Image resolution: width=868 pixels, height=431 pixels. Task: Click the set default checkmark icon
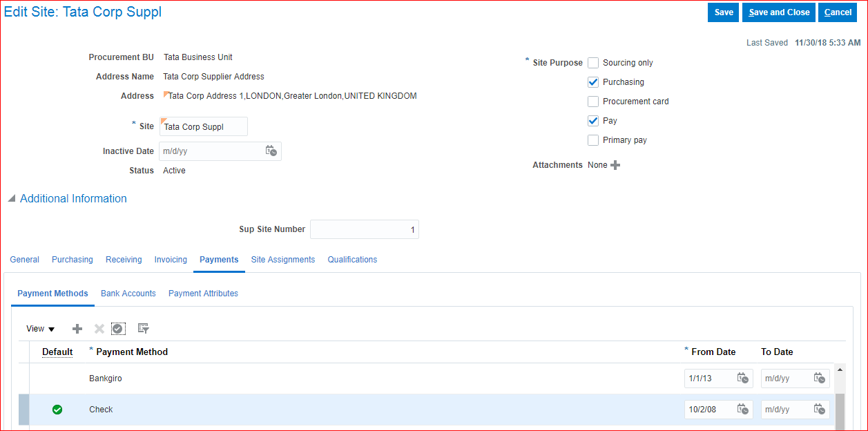tap(118, 329)
